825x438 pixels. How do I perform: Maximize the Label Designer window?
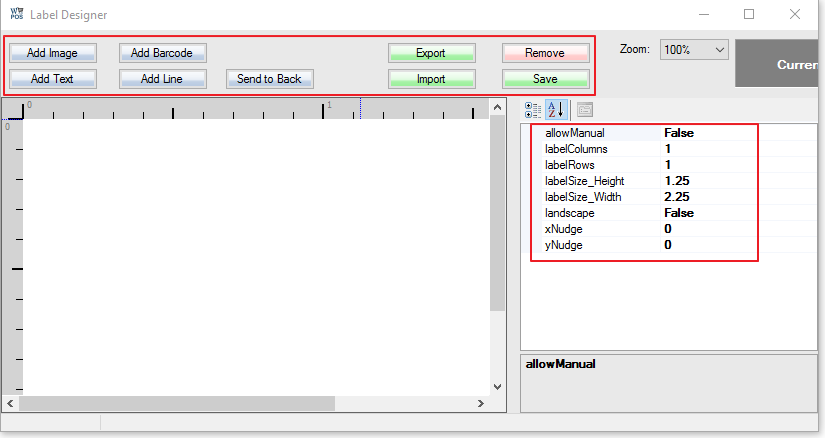point(749,14)
